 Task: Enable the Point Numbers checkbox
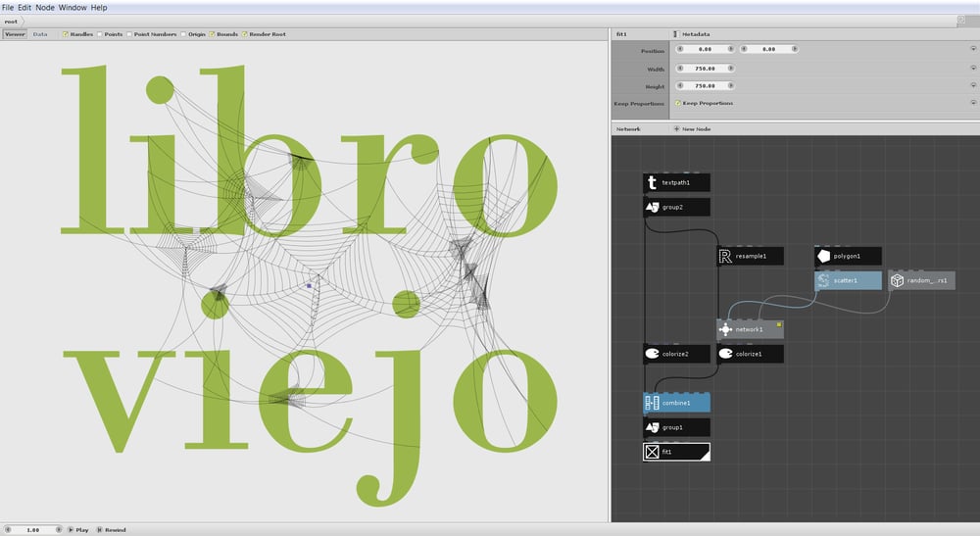pyautogui.click(x=129, y=34)
